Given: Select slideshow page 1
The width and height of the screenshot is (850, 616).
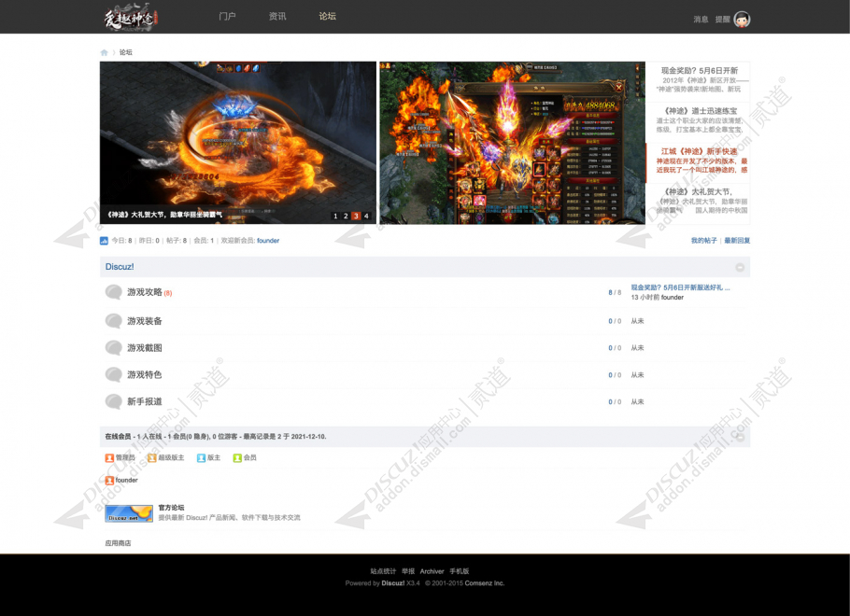Looking at the screenshot, I should tap(335, 216).
